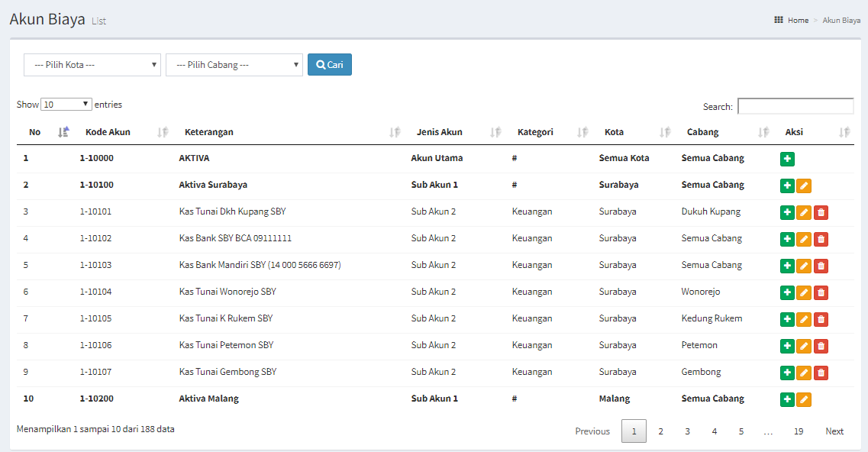Click green plus icon for AKTIVA row

[787, 159]
